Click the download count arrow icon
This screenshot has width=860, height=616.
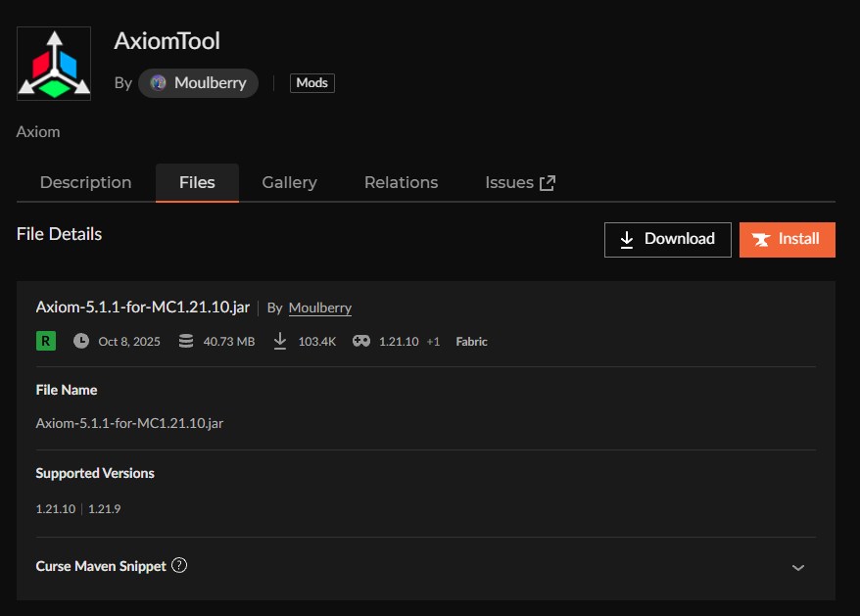pos(280,342)
